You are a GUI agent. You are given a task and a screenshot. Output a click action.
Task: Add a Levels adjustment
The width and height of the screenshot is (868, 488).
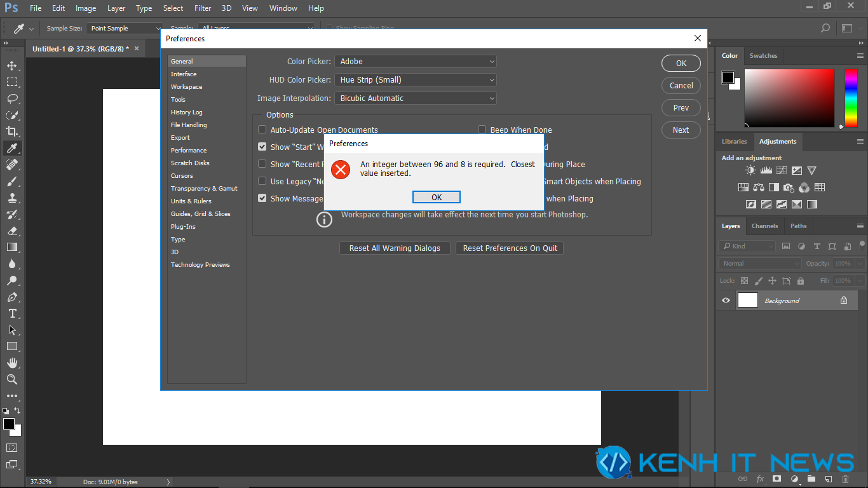pos(766,170)
